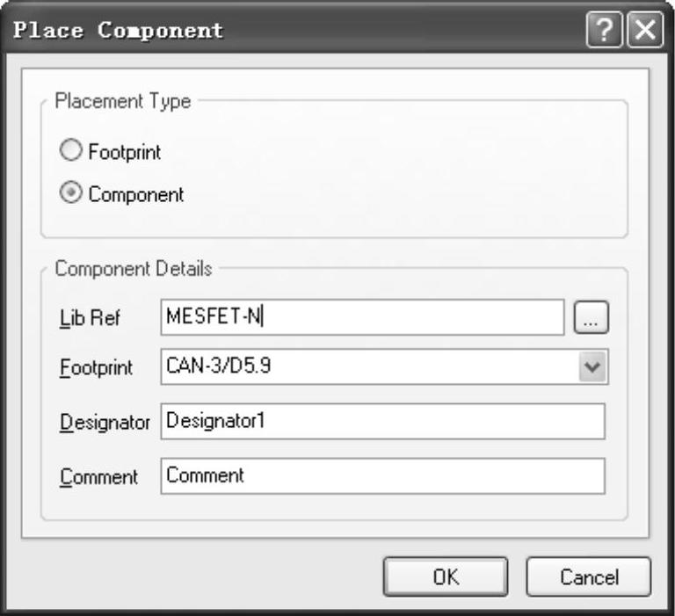Screen dimensions: 675x616
Task: Click the question mark help button
Action: [x=605, y=32]
